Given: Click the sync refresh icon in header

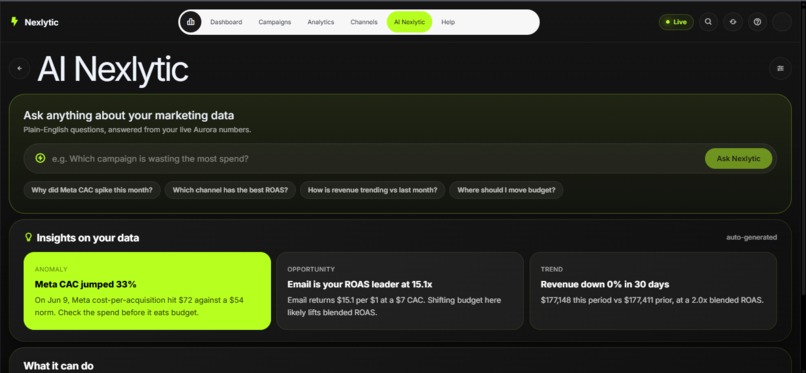Looking at the screenshot, I should click(733, 22).
